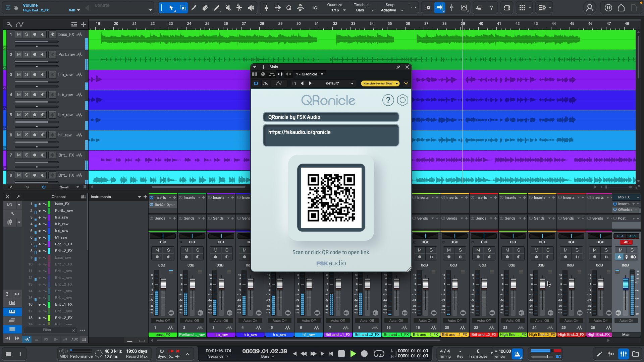Select the Mute tool

click(x=228, y=8)
